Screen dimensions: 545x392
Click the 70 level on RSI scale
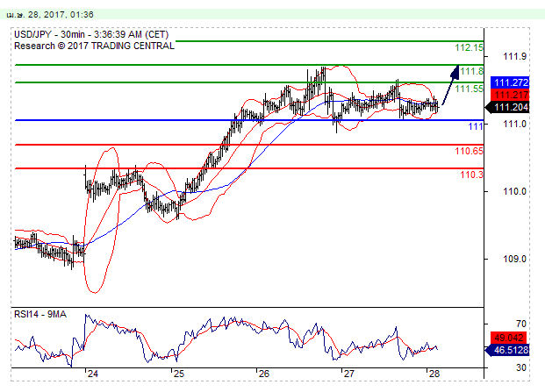(520, 324)
